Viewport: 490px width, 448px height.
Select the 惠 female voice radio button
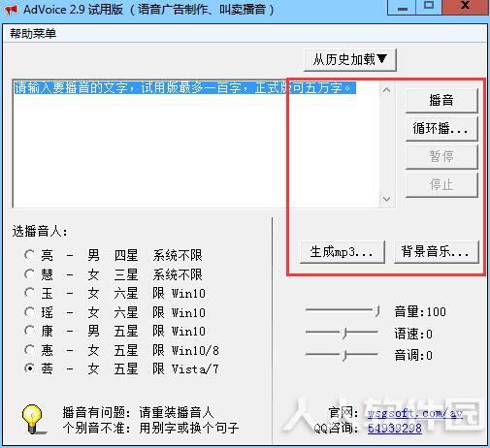pos(29,350)
